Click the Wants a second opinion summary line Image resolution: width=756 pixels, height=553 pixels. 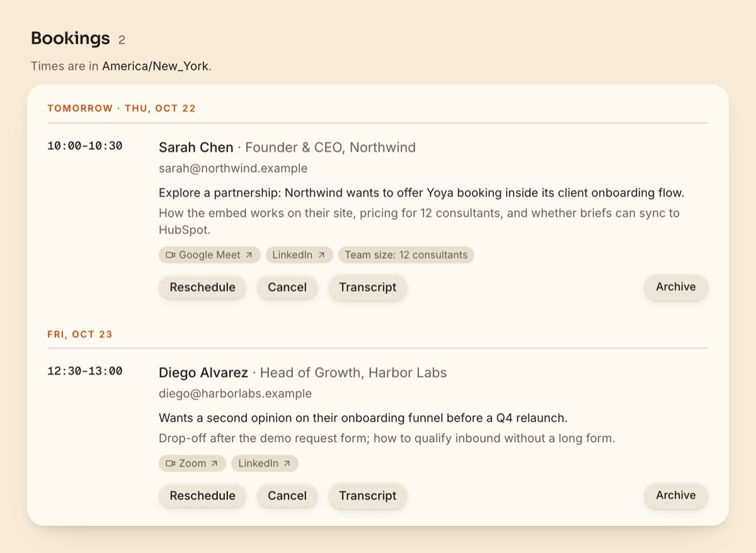pos(364,417)
